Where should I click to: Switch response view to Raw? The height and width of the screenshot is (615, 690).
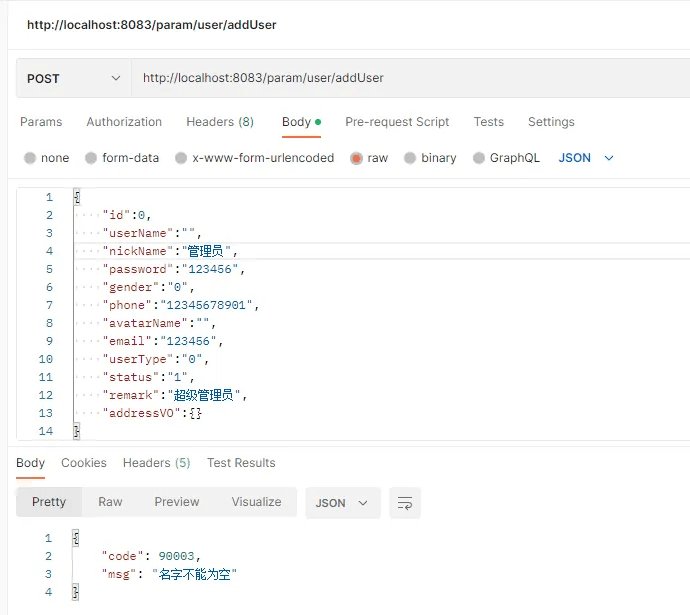110,502
